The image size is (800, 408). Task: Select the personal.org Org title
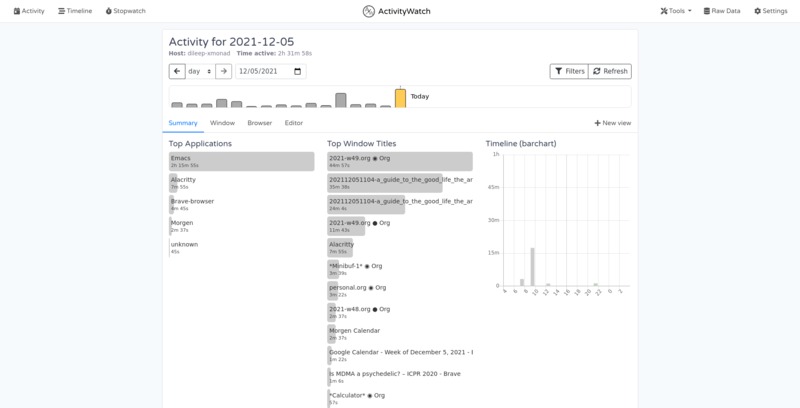(x=400, y=291)
